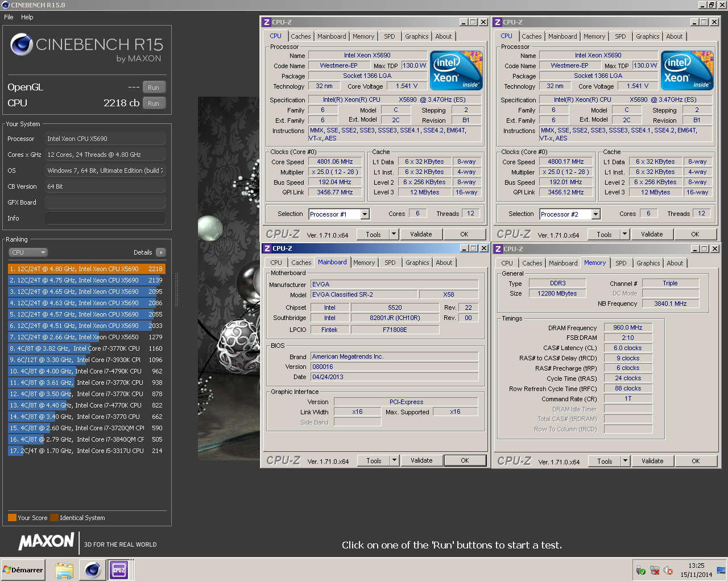Expand Tools dropdown arrow in Memory window
Viewport: 728px width, 582px height.
tap(625, 461)
